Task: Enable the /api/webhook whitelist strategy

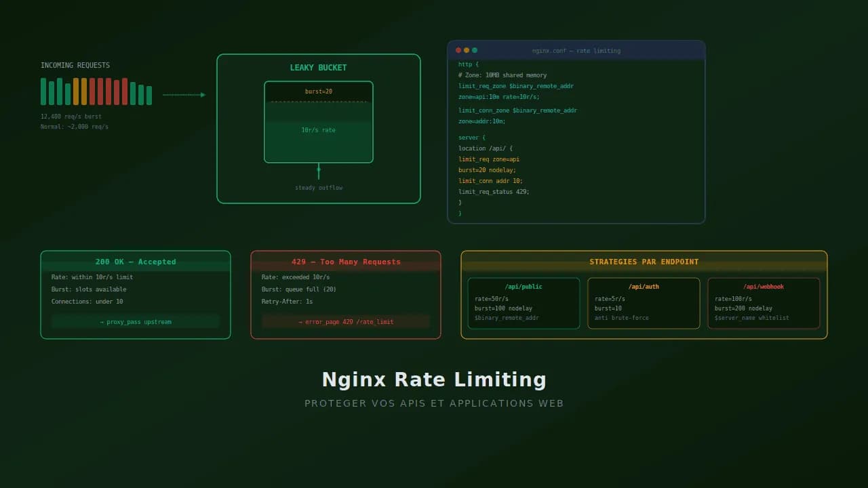Action: click(764, 302)
